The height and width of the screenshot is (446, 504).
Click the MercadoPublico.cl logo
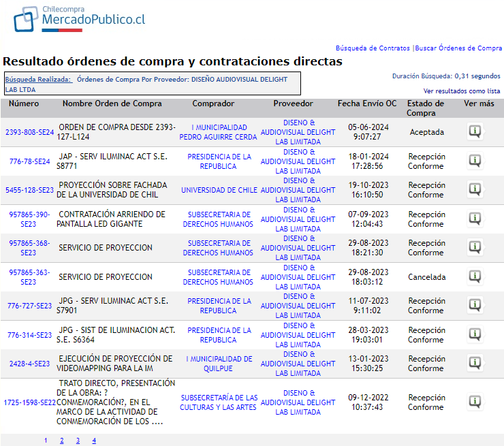pyautogui.click(x=79, y=19)
